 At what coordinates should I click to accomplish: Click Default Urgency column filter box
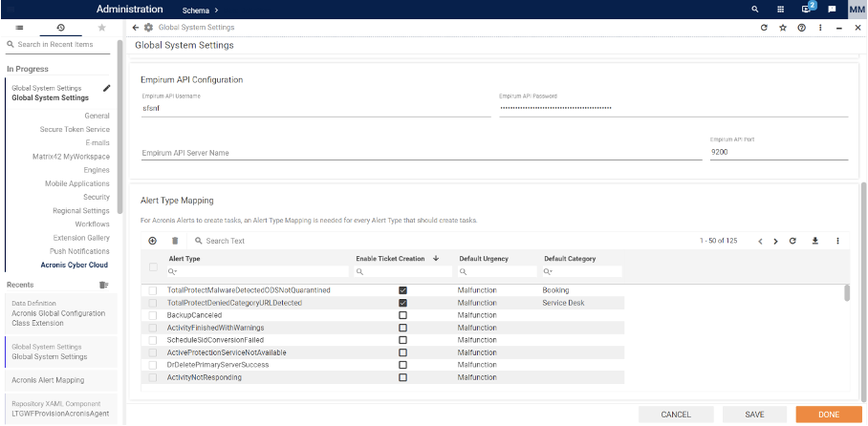point(498,271)
